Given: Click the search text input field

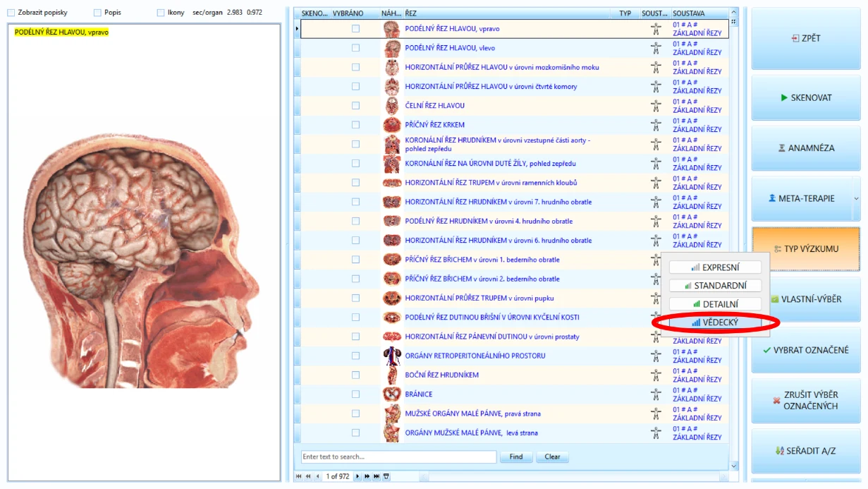Looking at the screenshot, I should (x=398, y=457).
